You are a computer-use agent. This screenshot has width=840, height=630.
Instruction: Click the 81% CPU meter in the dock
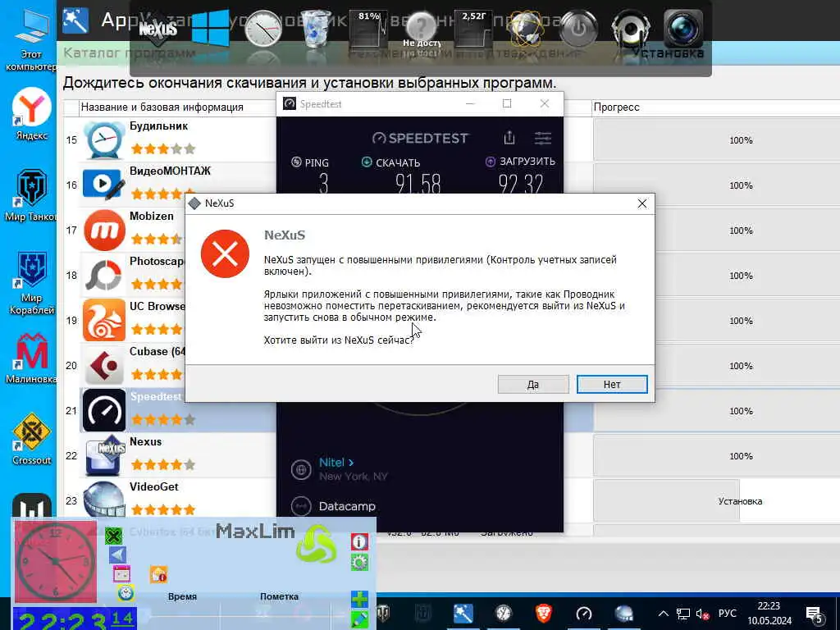click(368, 28)
